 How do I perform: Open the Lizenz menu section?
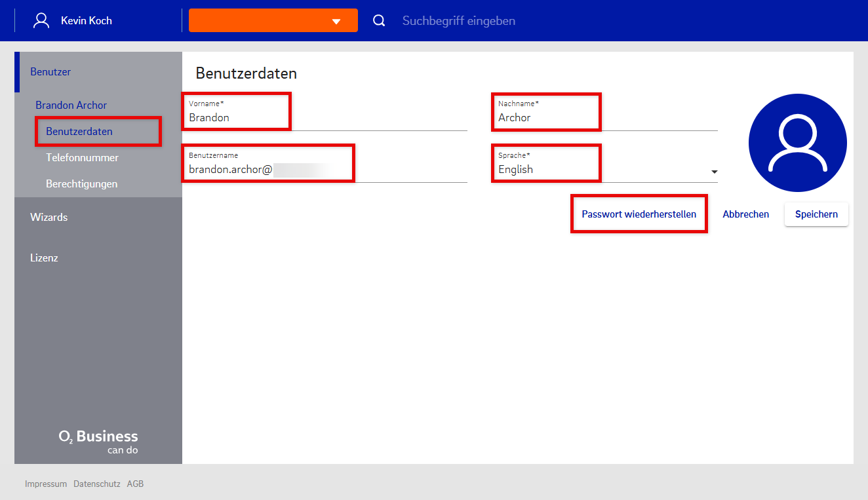point(44,258)
